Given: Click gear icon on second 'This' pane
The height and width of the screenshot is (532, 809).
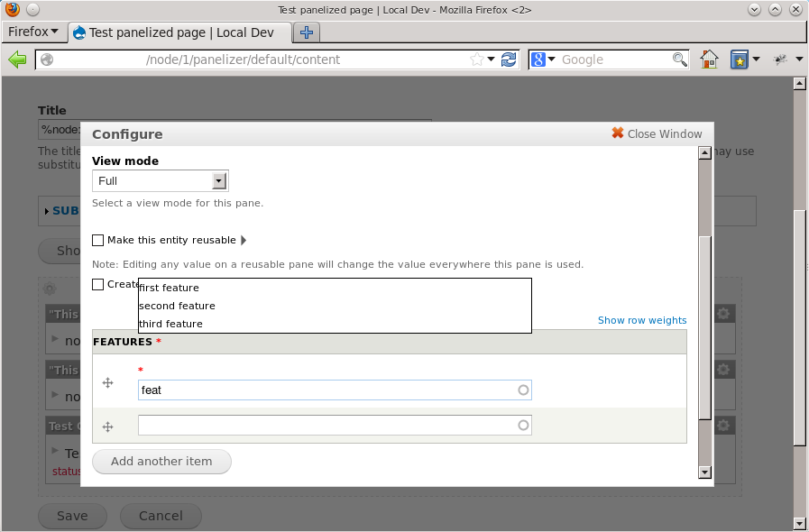Looking at the screenshot, I should click(723, 370).
